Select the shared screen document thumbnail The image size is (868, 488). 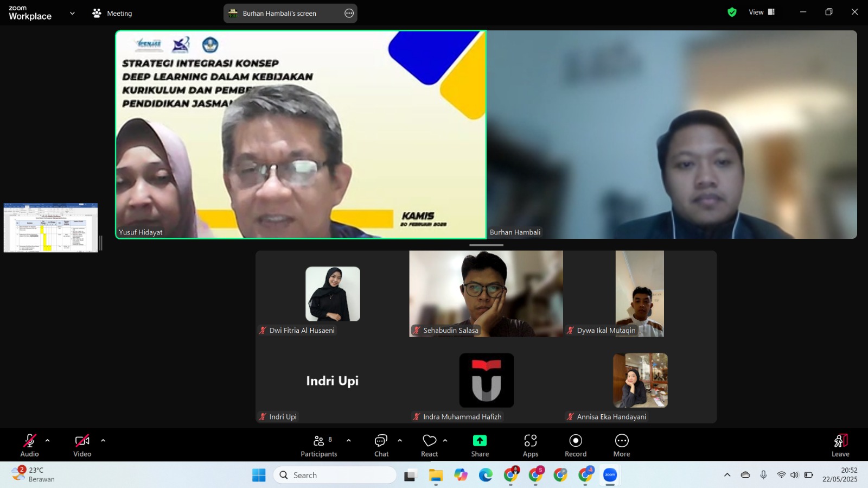tap(50, 227)
